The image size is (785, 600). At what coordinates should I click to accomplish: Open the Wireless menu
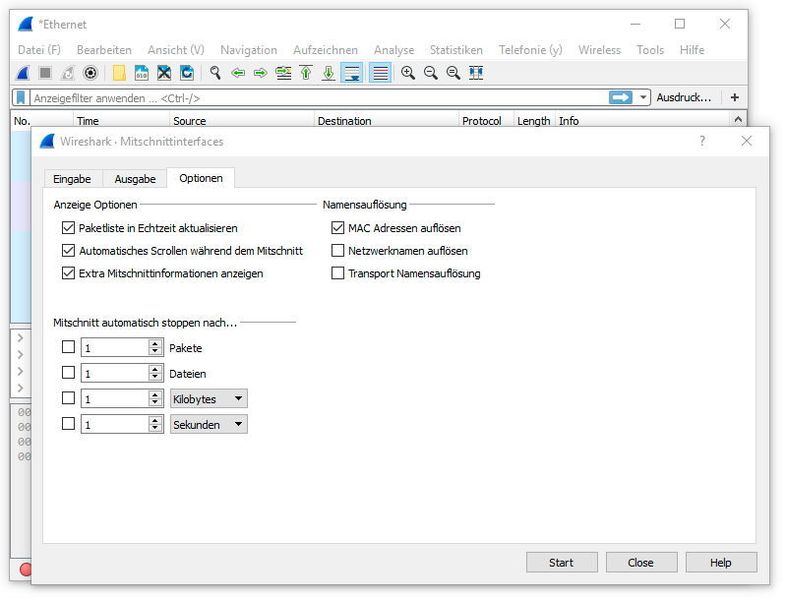599,50
